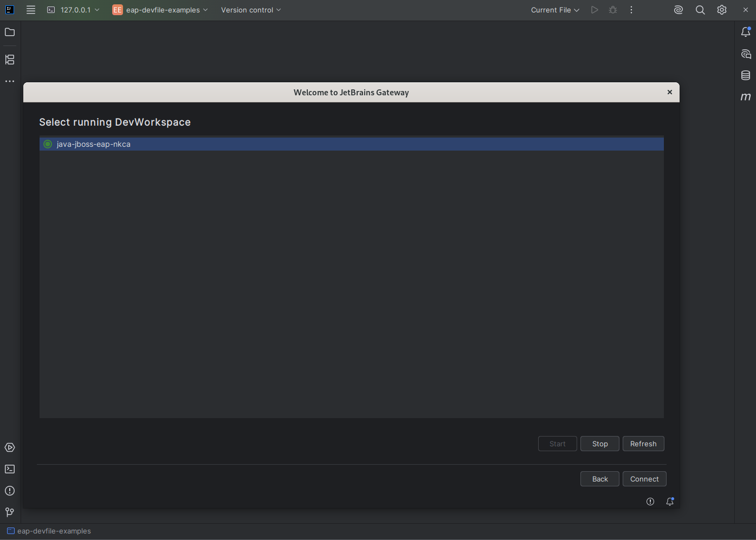This screenshot has width=756, height=540.
Task: Open the AI Assistant chat panel
Action: (x=746, y=54)
